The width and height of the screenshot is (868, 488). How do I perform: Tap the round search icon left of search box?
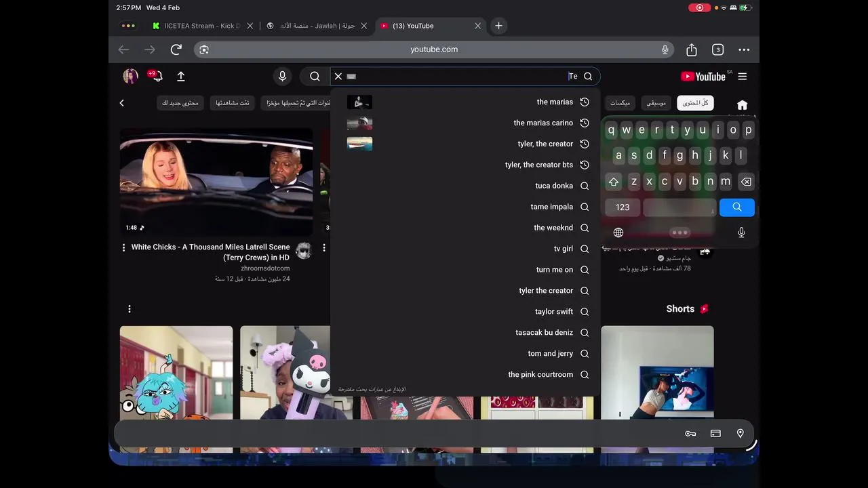pos(315,77)
